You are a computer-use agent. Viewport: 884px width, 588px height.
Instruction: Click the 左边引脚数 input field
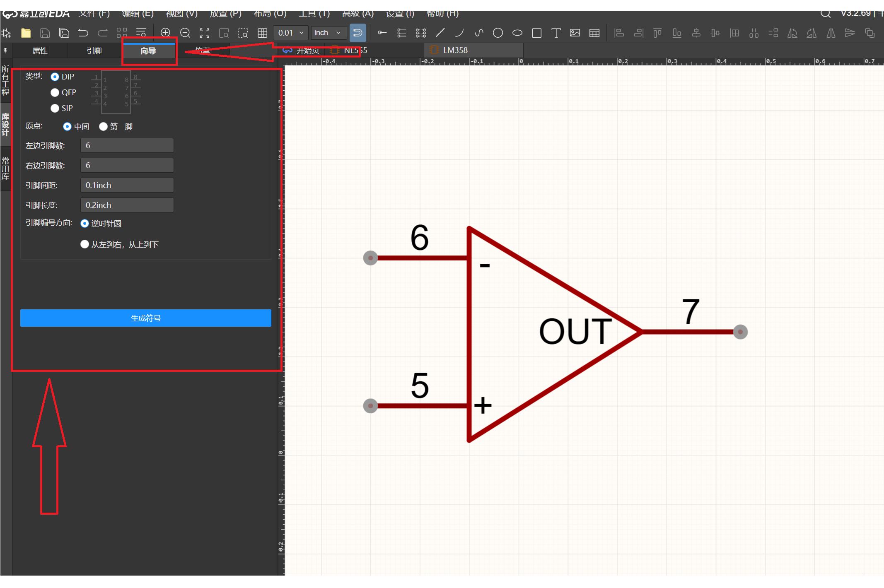click(127, 145)
